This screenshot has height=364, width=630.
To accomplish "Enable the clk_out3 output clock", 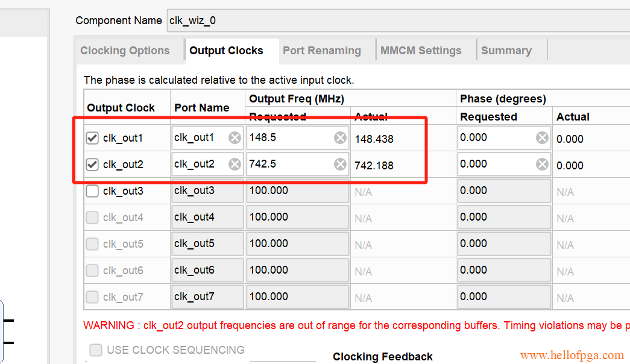I will [92, 191].
